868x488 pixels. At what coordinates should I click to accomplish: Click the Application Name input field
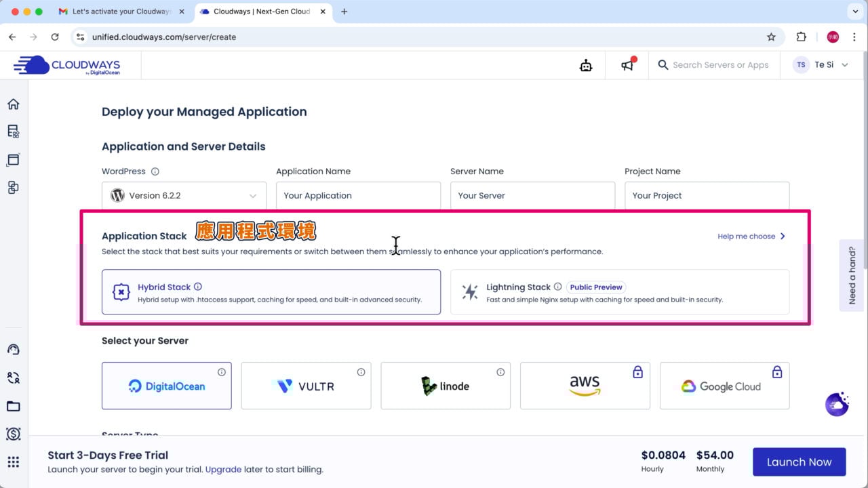pyautogui.click(x=358, y=196)
